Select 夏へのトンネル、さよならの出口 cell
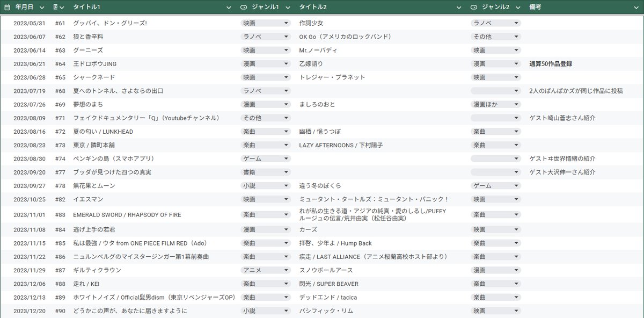The image size is (644, 318). click(x=118, y=91)
